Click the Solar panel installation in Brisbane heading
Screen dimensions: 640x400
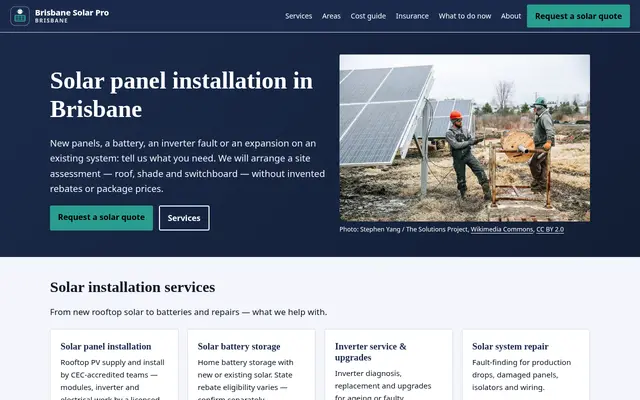click(181, 95)
